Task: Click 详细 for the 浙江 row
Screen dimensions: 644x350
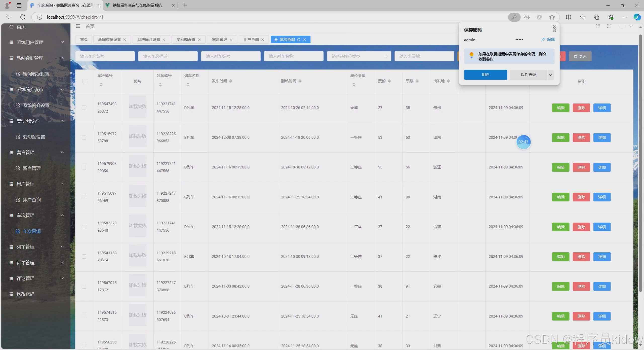Action: pyautogui.click(x=602, y=167)
